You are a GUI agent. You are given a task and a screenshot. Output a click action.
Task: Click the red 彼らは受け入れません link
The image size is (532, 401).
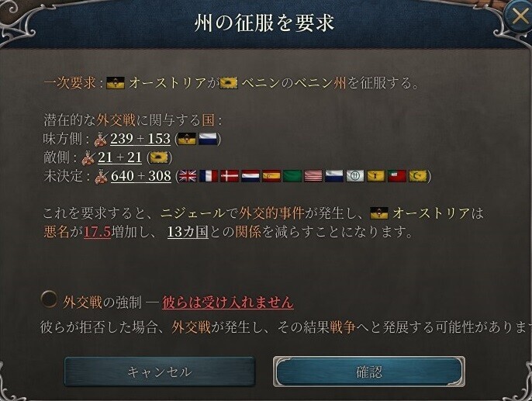pos(228,302)
